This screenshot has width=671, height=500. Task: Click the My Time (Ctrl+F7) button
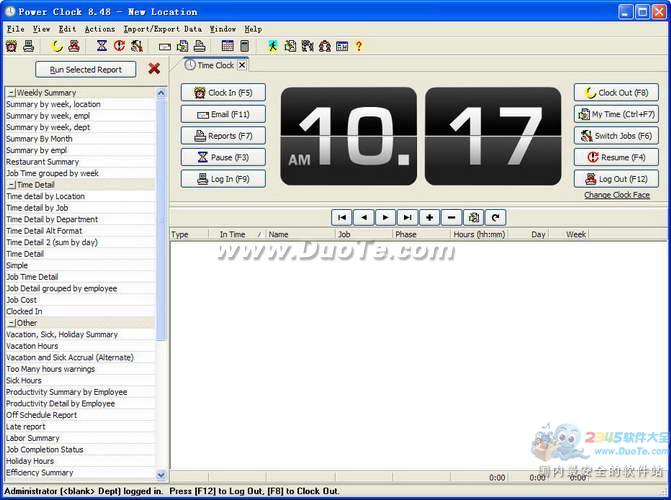coord(616,114)
